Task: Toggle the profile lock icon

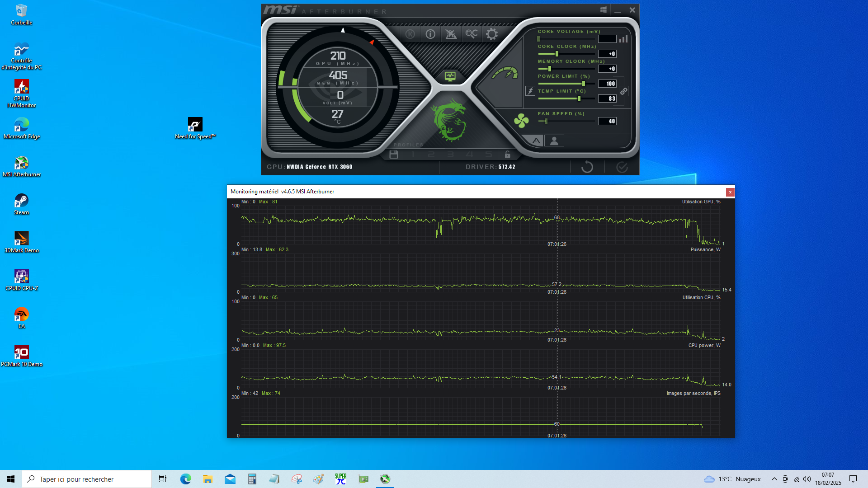Action: coord(507,155)
